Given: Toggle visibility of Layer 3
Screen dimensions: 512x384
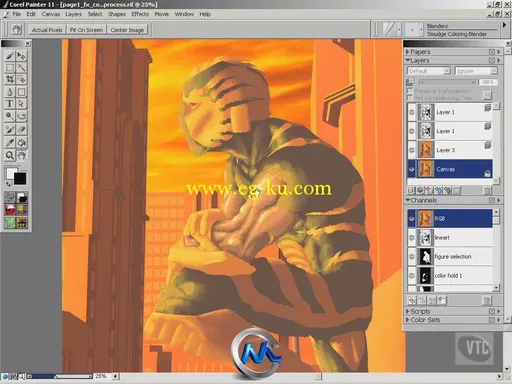Looking at the screenshot, I should (x=412, y=150).
